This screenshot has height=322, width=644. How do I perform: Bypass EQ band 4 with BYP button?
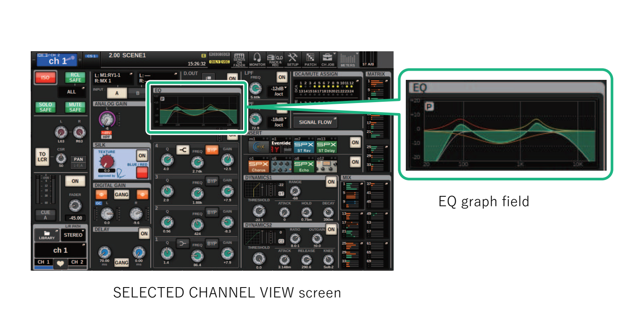tap(212, 150)
